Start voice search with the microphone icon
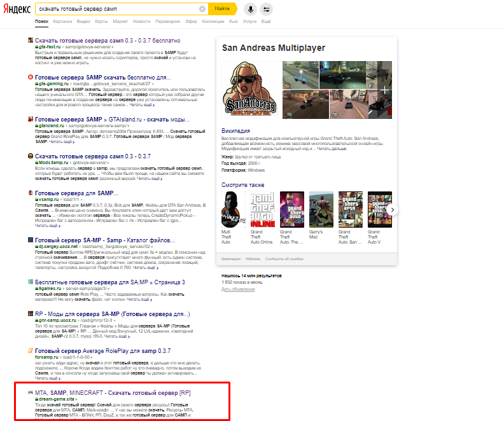The width and height of the screenshot is (504, 421). coord(250,9)
